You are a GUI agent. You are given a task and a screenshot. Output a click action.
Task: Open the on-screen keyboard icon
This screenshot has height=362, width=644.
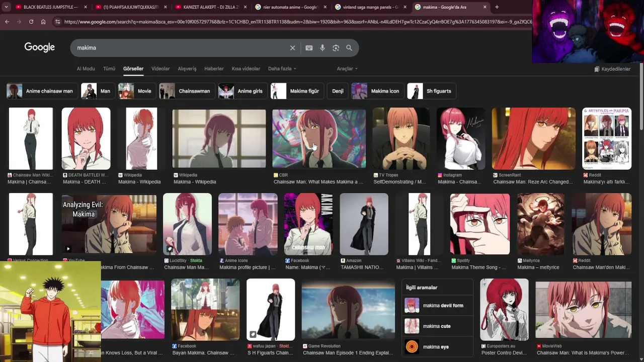point(309,48)
